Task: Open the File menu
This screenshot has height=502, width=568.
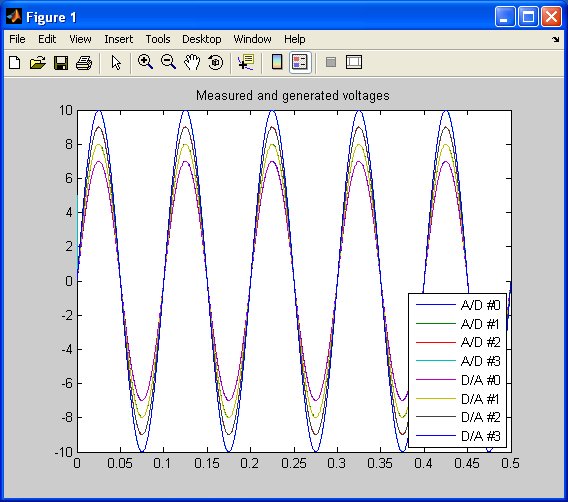Action: pyautogui.click(x=17, y=39)
